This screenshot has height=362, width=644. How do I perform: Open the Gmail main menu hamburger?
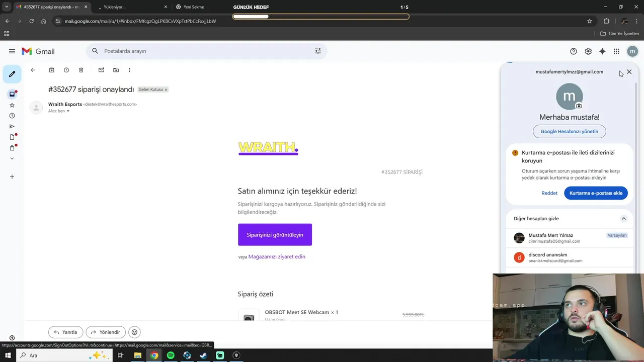coord(12,51)
